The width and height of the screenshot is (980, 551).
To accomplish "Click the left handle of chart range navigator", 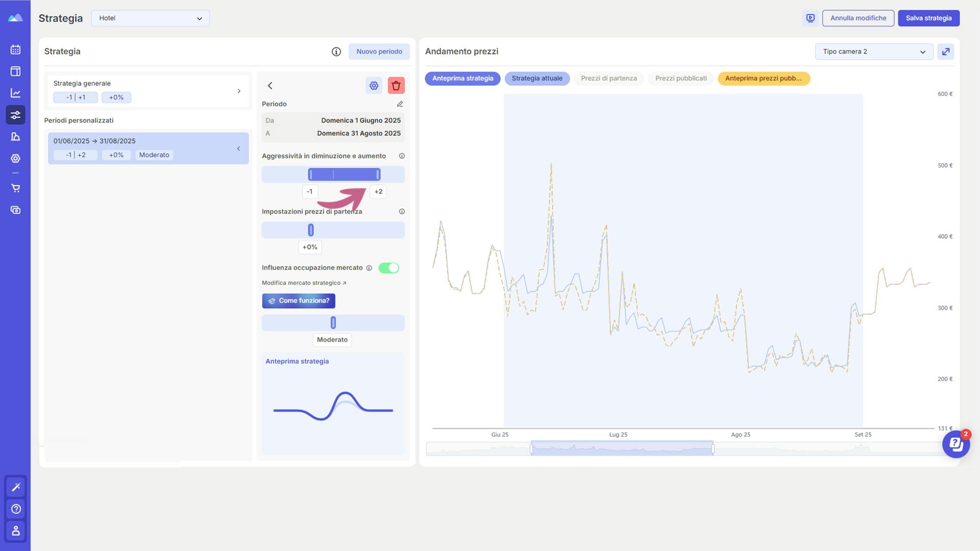I will point(531,449).
